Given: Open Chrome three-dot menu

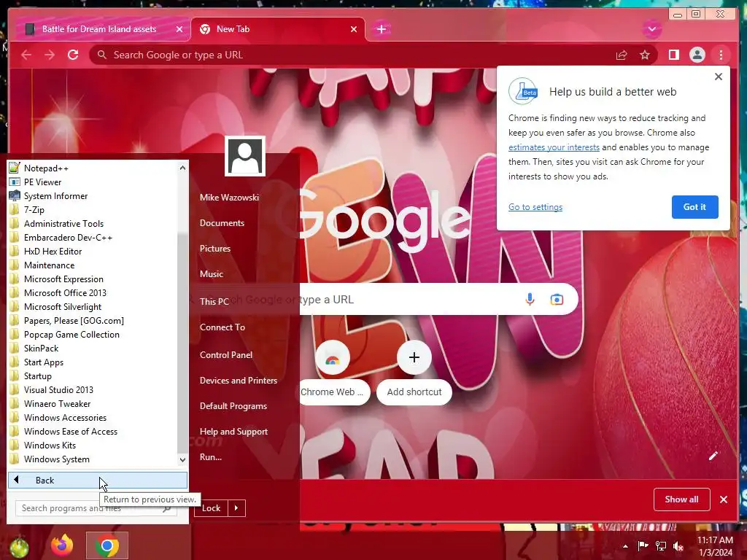Looking at the screenshot, I should pos(721,55).
